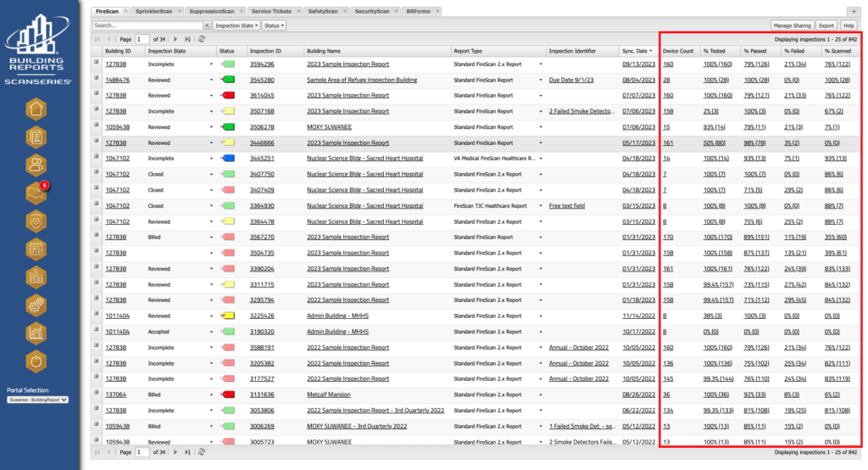This screenshot has width=868, height=470.
Task: Open the Inspection State filter dropdown
Action: point(236,25)
